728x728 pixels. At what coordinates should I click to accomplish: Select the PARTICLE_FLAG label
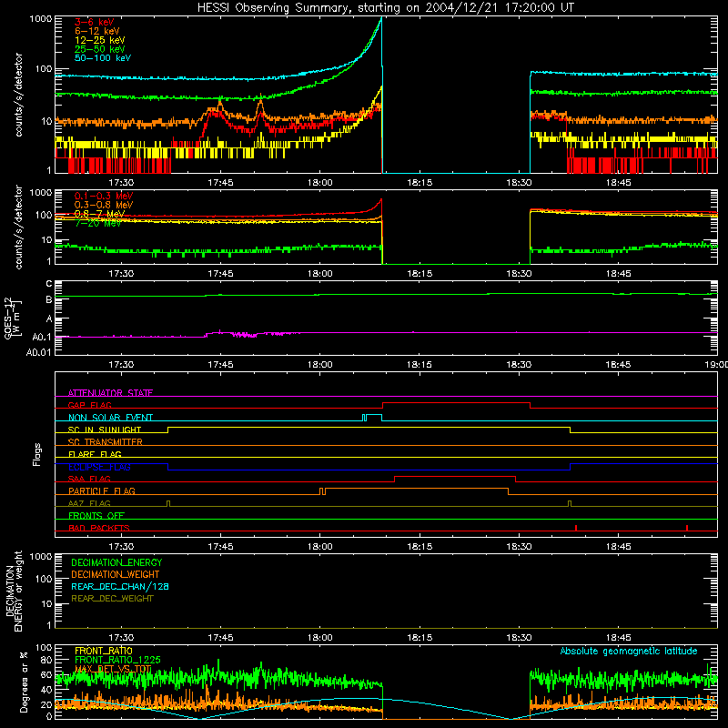click(x=102, y=490)
